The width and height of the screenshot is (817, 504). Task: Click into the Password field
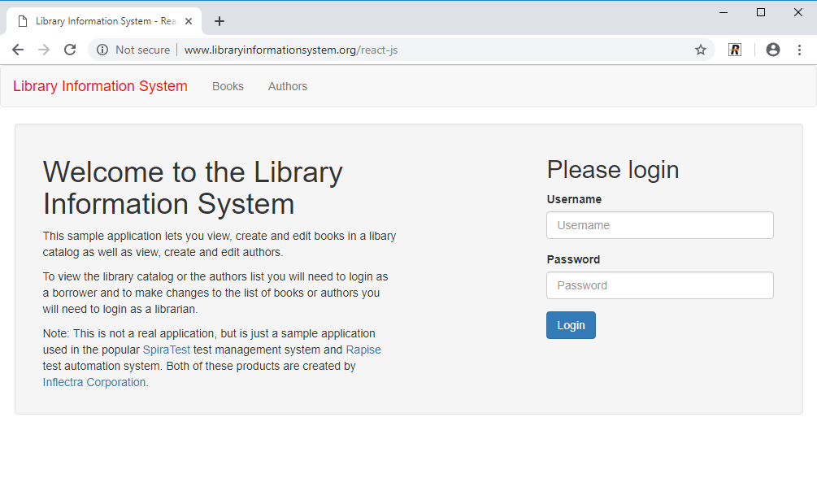(659, 285)
